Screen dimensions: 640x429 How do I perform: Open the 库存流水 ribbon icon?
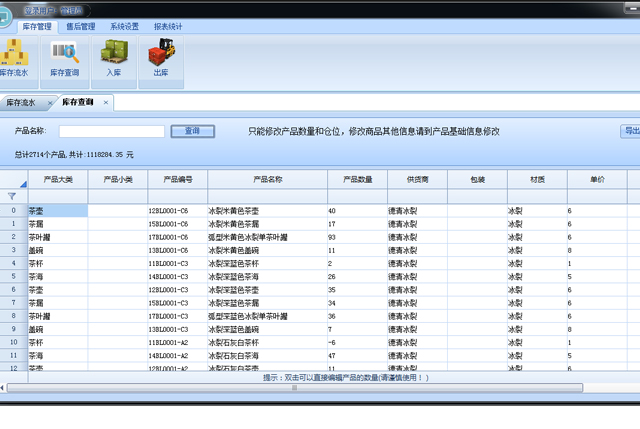[13, 57]
